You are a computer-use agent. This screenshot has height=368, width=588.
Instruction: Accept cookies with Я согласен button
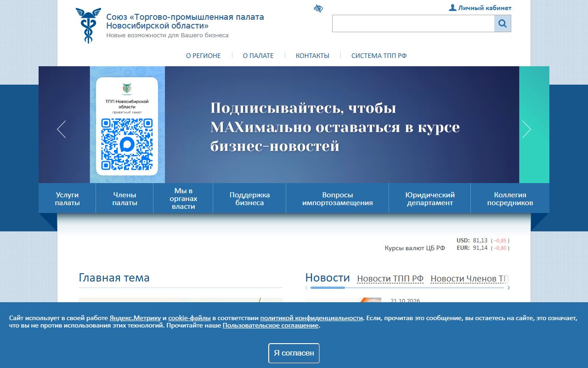point(294,353)
